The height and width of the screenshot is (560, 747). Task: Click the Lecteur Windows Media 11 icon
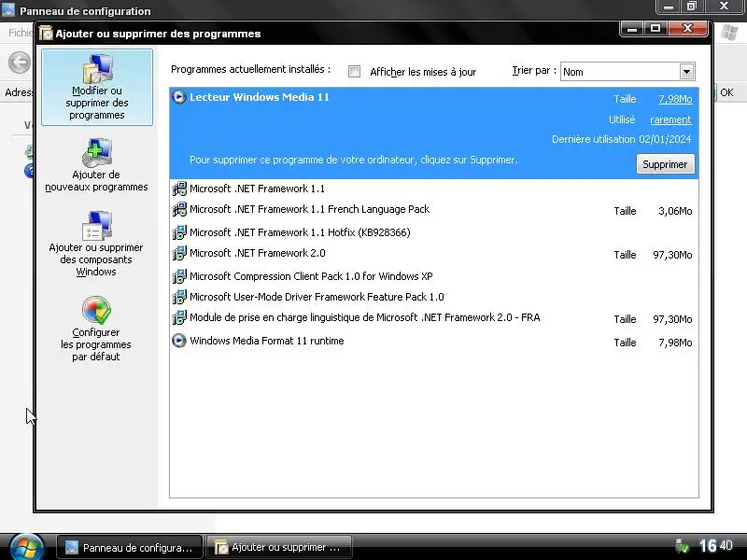pos(179,97)
